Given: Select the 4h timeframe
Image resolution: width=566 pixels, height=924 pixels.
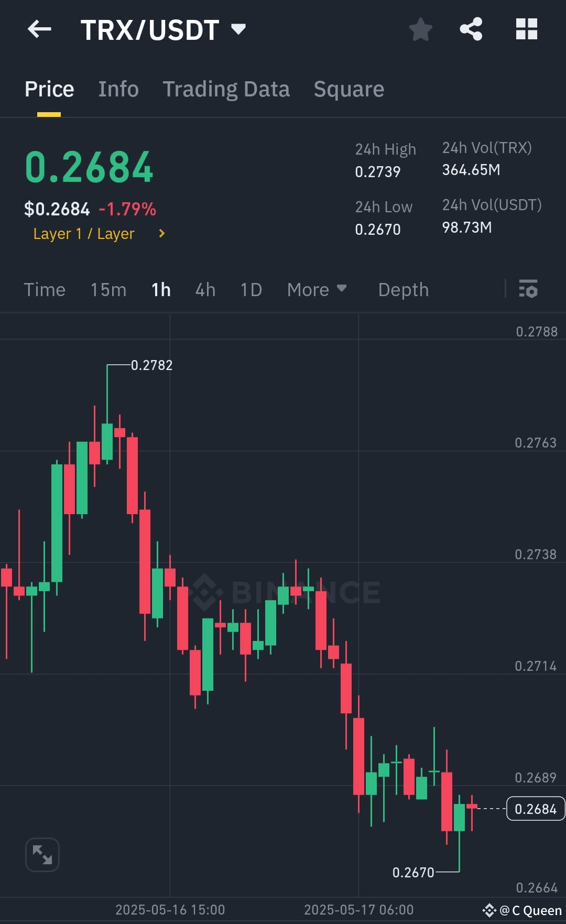Looking at the screenshot, I should pyautogui.click(x=205, y=289).
